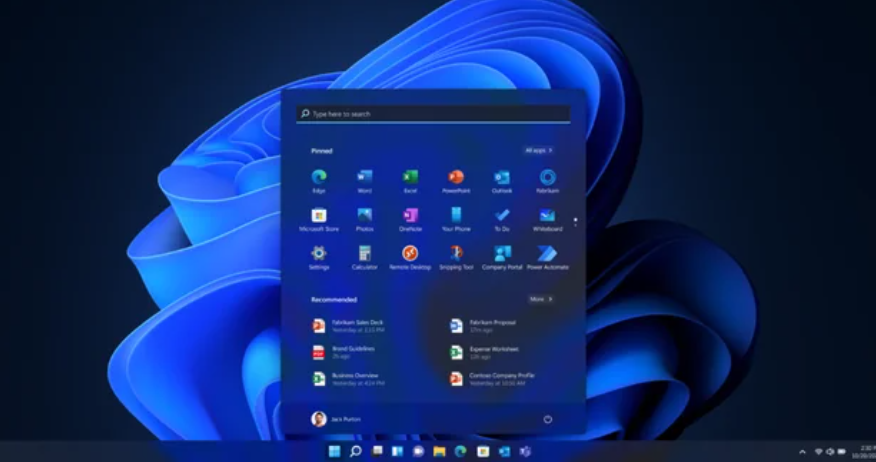
Task: Click the battery icon in the system tray
Action: click(842, 451)
